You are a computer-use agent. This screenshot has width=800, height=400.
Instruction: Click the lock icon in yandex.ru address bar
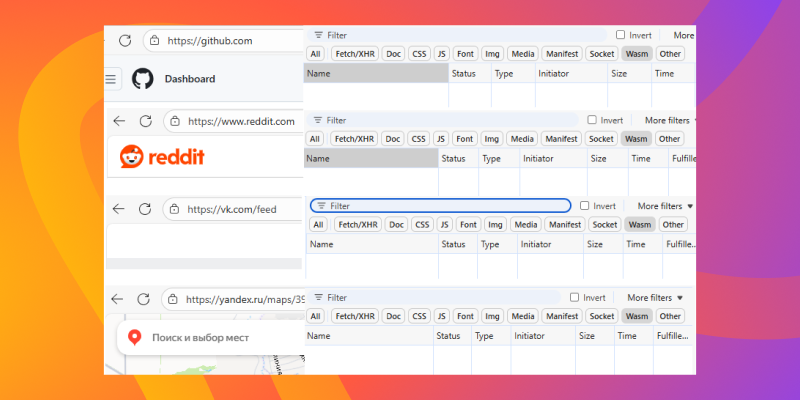tap(173, 299)
